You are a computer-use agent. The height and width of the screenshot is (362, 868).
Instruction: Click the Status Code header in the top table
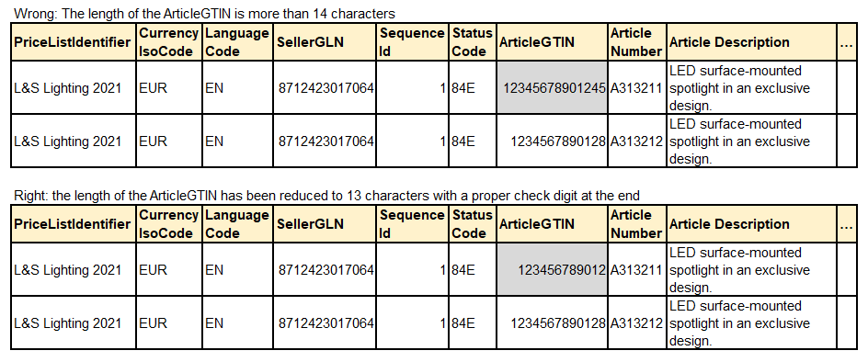(x=473, y=42)
